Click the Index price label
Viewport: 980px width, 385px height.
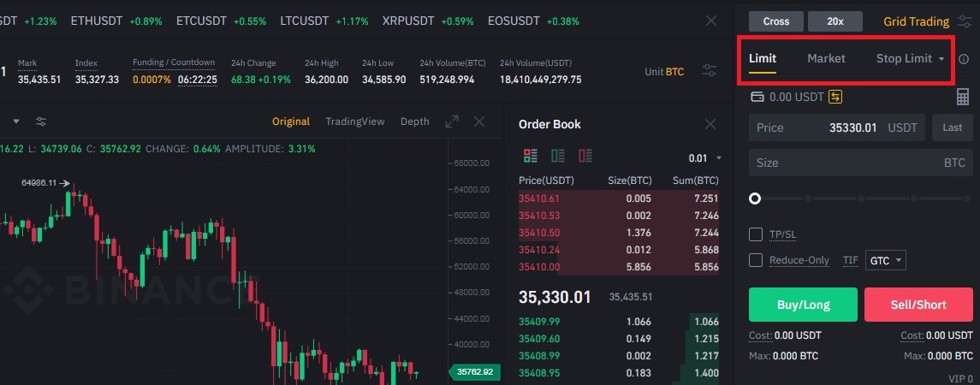tap(86, 63)
